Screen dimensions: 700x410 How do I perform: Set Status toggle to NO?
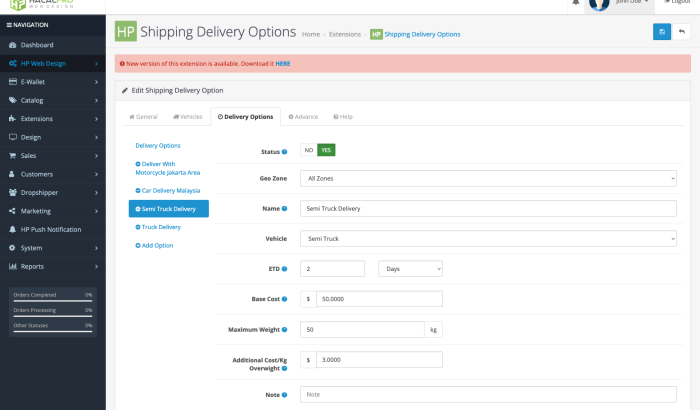coord(309,150)
